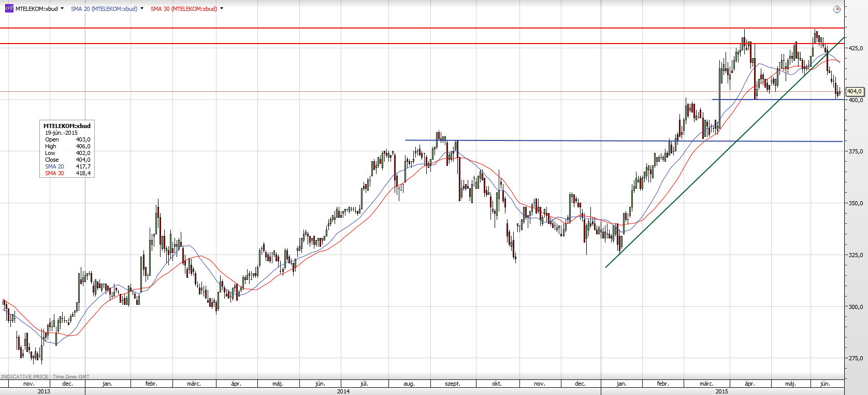This screenshot has height=395, width=868.
Task: Click the 425,0 price axis label
Action: pos(856,48)
